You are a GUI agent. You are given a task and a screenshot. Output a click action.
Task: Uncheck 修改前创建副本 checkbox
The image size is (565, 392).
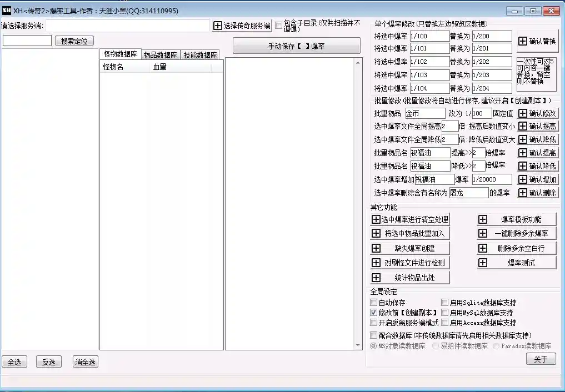pyautogui.click(x=374, y=313)
